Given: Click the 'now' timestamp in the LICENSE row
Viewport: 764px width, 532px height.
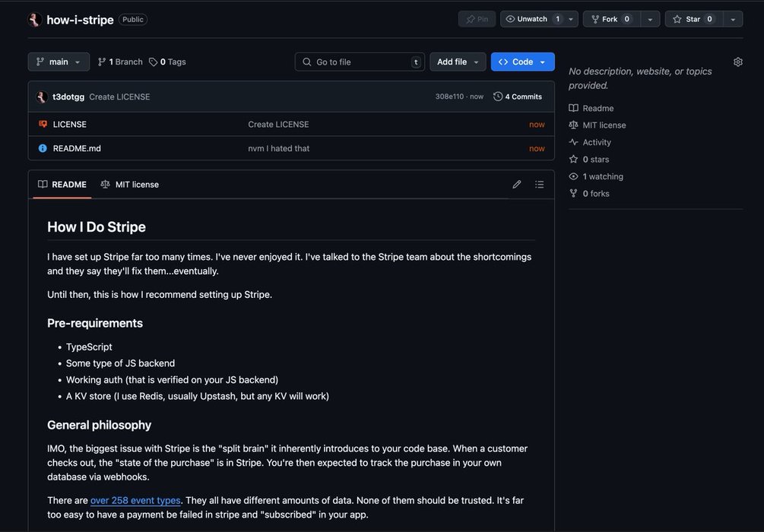Looking at the screenshot, I should [x=537, y=124].
